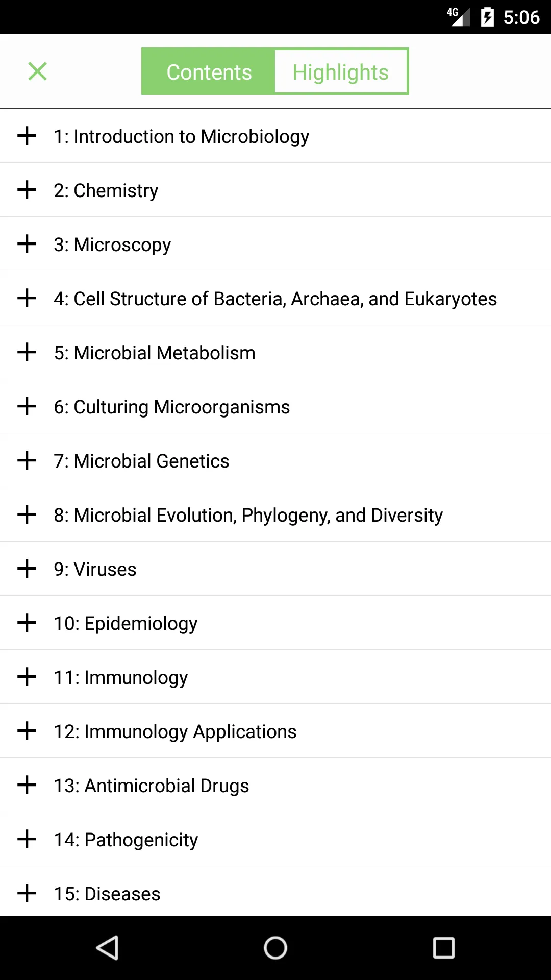Viewport: 551px width, 980px height.
Task: Tap plus icon beside Viruses chapter
Action: pos(27,569)
